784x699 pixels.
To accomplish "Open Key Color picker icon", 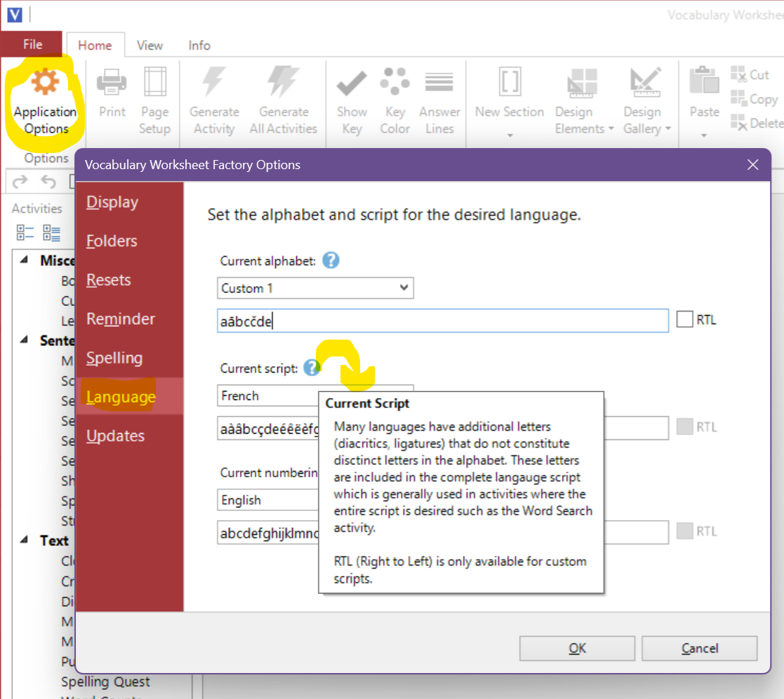I will (x=394, y=81).
